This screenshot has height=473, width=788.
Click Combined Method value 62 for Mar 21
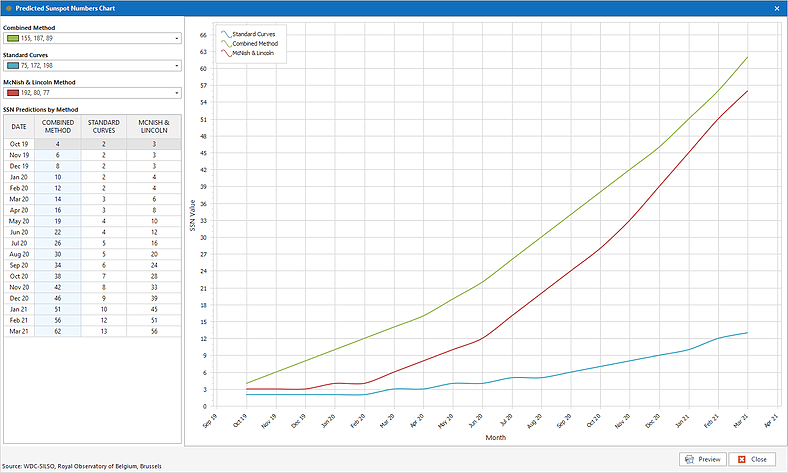(58, 332)
